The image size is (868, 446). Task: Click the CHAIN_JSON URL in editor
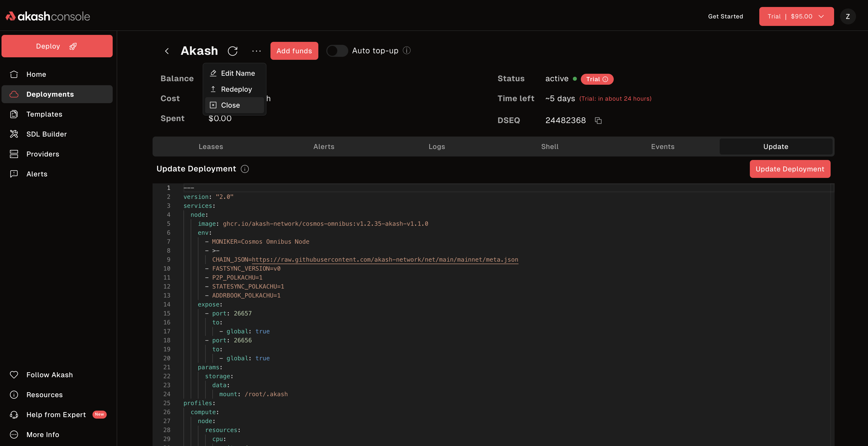(x=385, y=260)
